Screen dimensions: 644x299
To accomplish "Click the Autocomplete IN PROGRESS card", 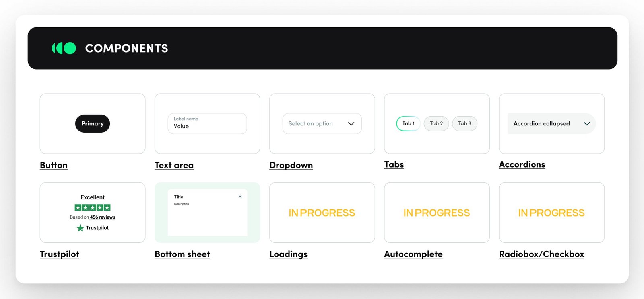I will pyautogui.click(x=437, y=213).
